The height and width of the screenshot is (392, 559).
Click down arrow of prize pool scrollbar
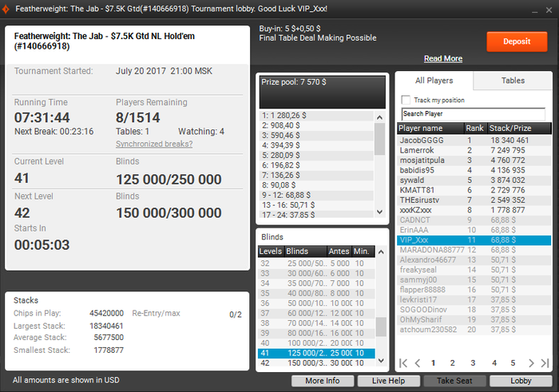(379, 212)
